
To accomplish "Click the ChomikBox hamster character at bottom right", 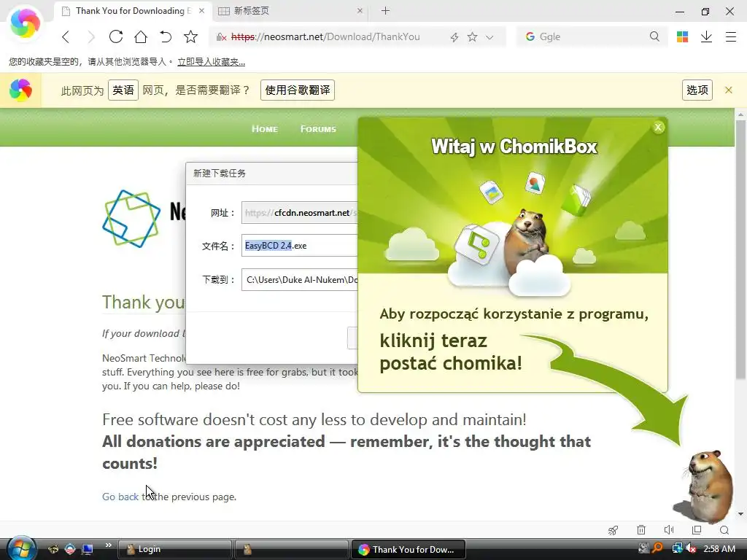I will coord(708,486).
